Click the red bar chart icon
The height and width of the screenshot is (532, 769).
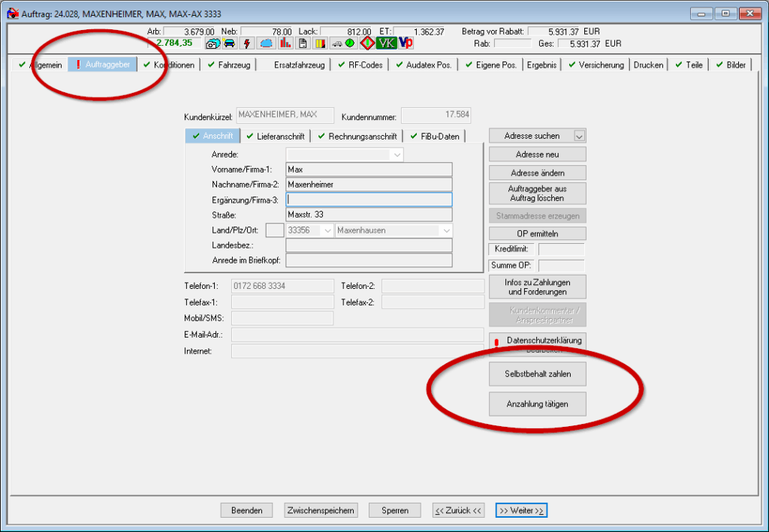[285, 44]
